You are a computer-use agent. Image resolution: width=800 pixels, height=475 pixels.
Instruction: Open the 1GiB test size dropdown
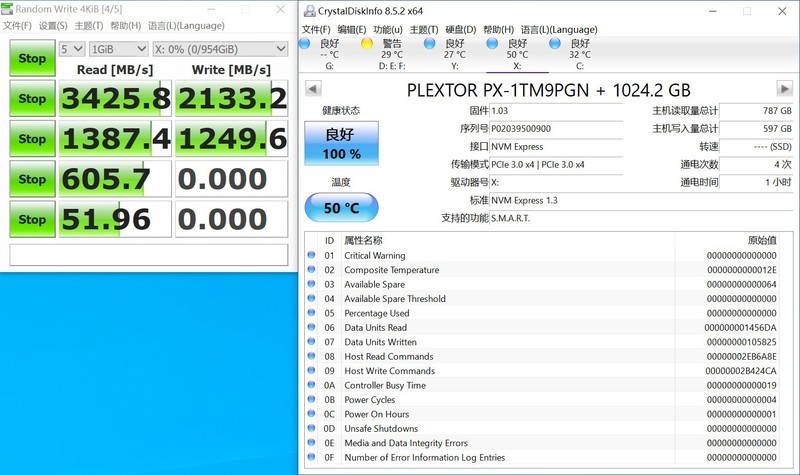click(116, 48)
